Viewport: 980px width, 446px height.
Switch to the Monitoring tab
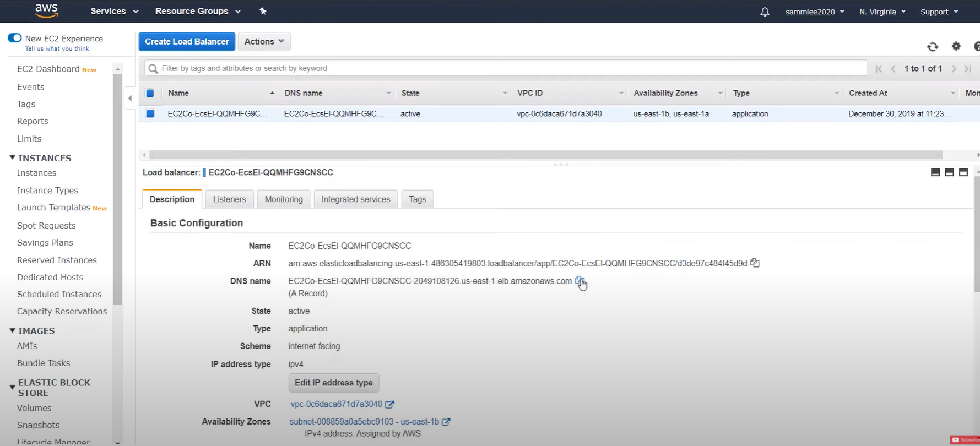[284, 199]
